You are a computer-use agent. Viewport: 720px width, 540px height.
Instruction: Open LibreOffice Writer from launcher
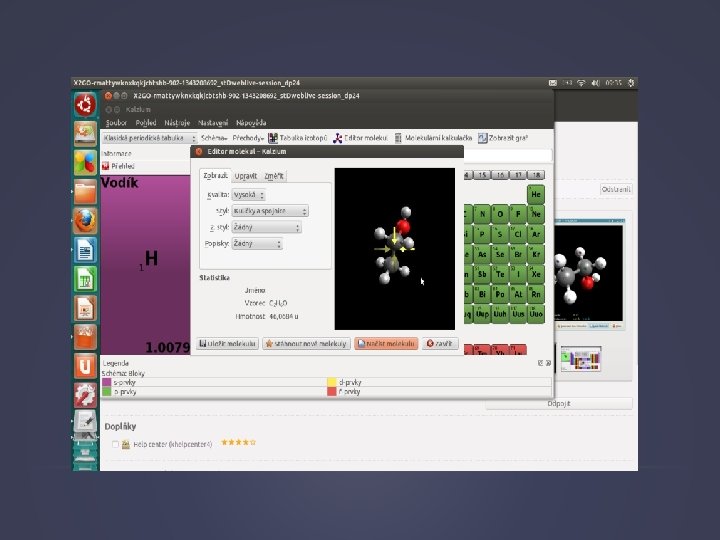[85, 250]
